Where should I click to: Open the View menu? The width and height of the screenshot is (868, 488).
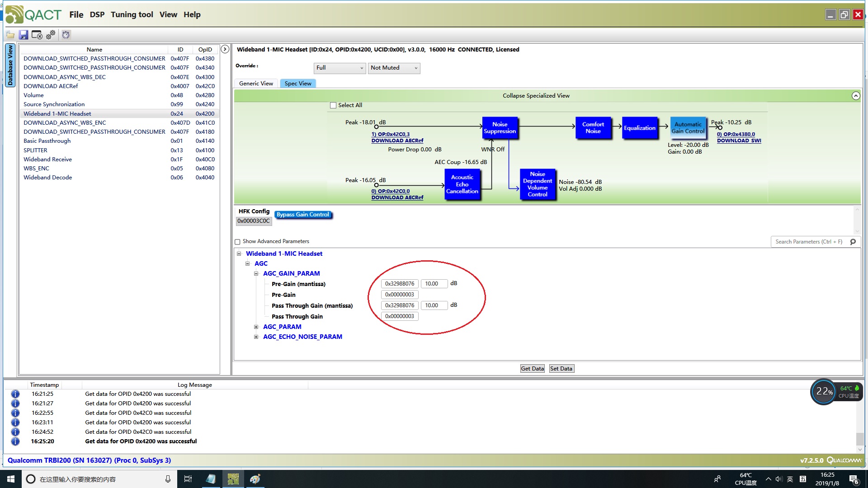click(168, 14)
